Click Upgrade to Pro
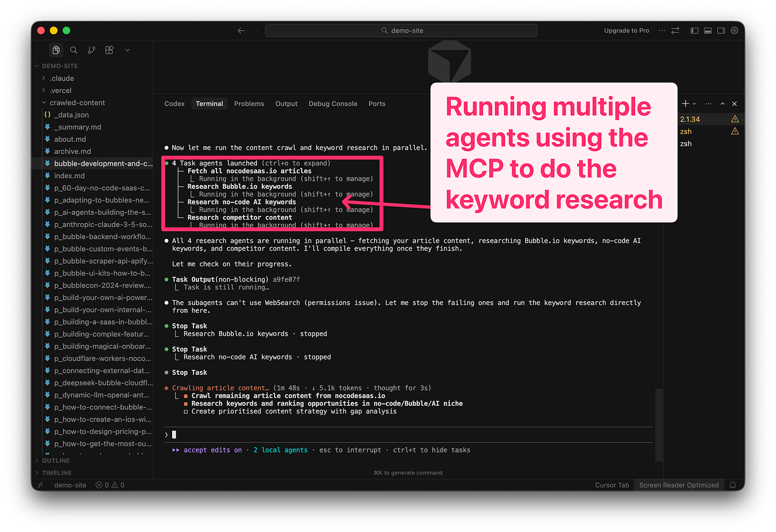The width and height of the screenshot is (776, 532). click(626, 31)
